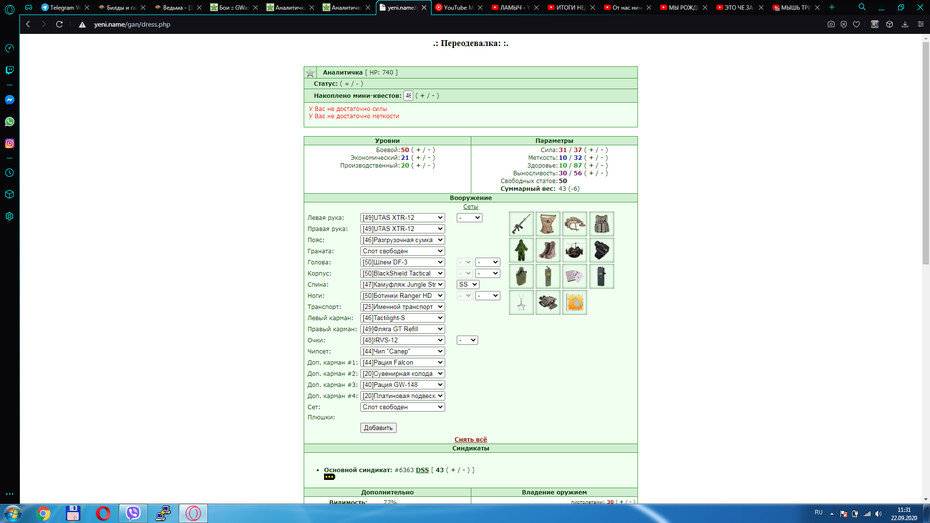The width and height of the screenshot is (930, 523).
Task: Open extensions cube icon in sidebar
Action: pos(9,194)
